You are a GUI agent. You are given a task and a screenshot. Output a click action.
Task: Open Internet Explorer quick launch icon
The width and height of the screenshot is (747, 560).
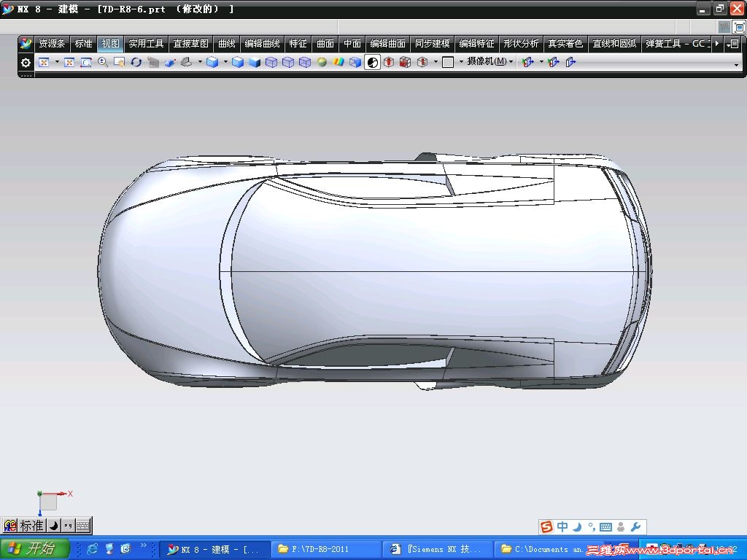click(x=93, y=549)
